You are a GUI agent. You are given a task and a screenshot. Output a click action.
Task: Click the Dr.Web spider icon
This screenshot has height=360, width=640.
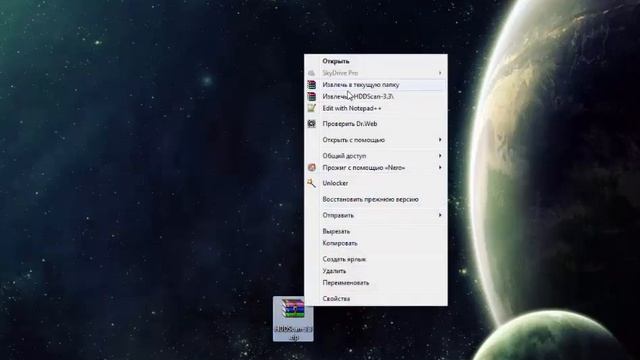[x=311, y=124]
